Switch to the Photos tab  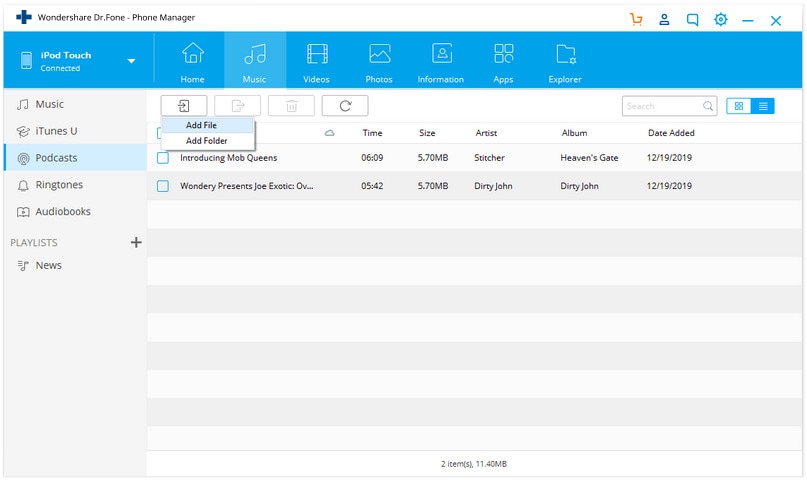[379, 62]
